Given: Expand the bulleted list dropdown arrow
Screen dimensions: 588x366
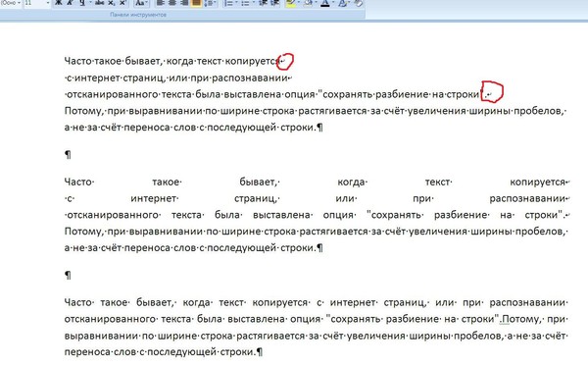Looking at the screenshot, I should pyautogui.click(x=254, y=3).
